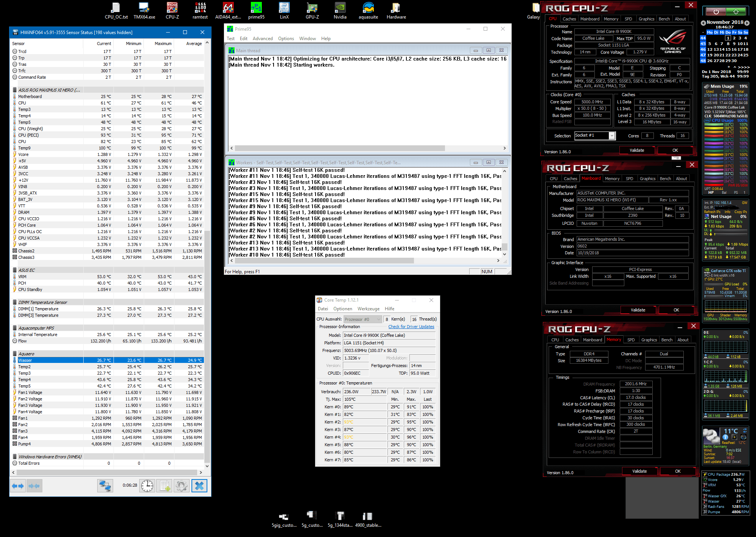This screenshot has width=756, height=537.
Task: Click HWiNFO network remote monitoring icon
Action: (105, 486)
